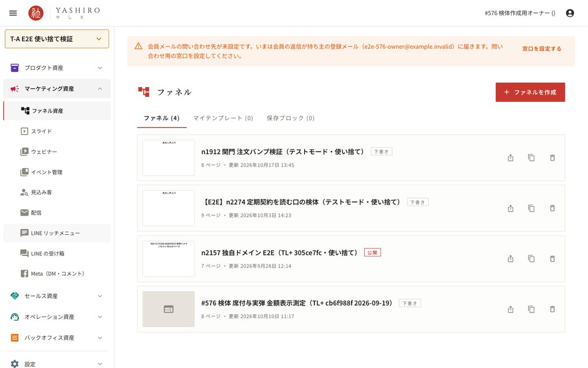This screenshot has width=588, height=368.
Task: Click the 窓口を設定する link
Action: click(542, 49)
